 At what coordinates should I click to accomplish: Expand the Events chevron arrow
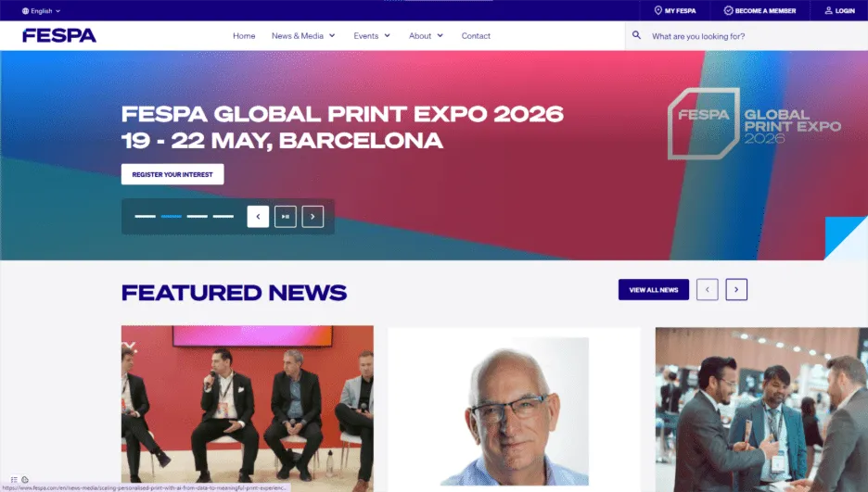coord(387,36)
